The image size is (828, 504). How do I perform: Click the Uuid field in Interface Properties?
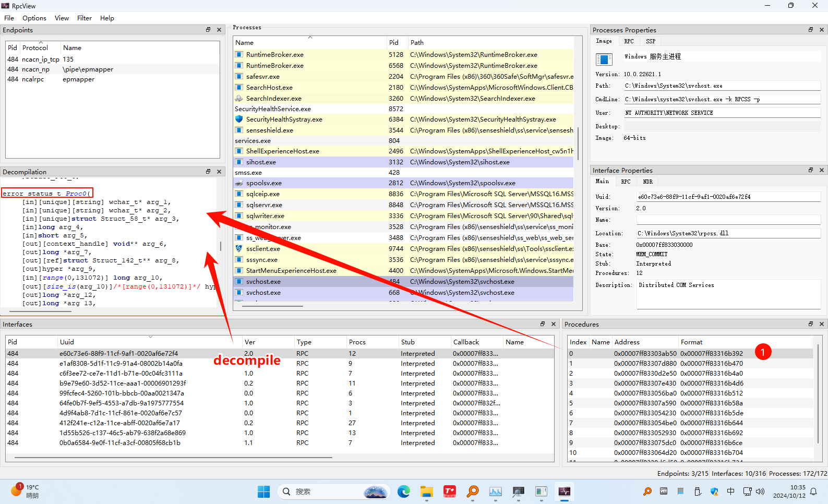(x=728, y=197)
